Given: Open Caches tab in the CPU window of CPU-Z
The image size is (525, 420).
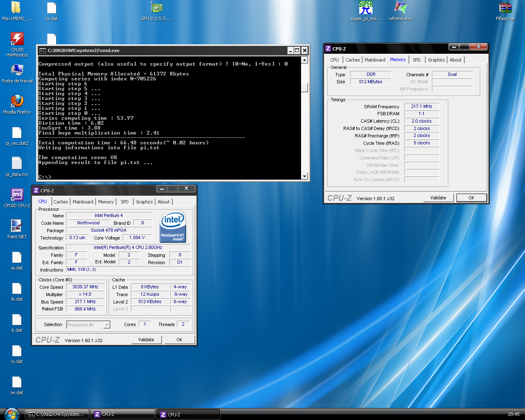Looking at the screenshot, I should coord(61,202).
